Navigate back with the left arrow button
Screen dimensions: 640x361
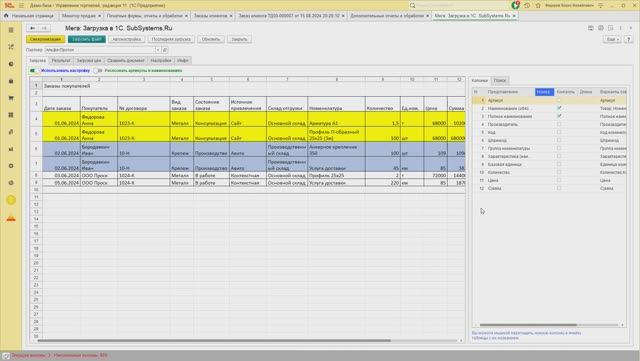point(32,28)
